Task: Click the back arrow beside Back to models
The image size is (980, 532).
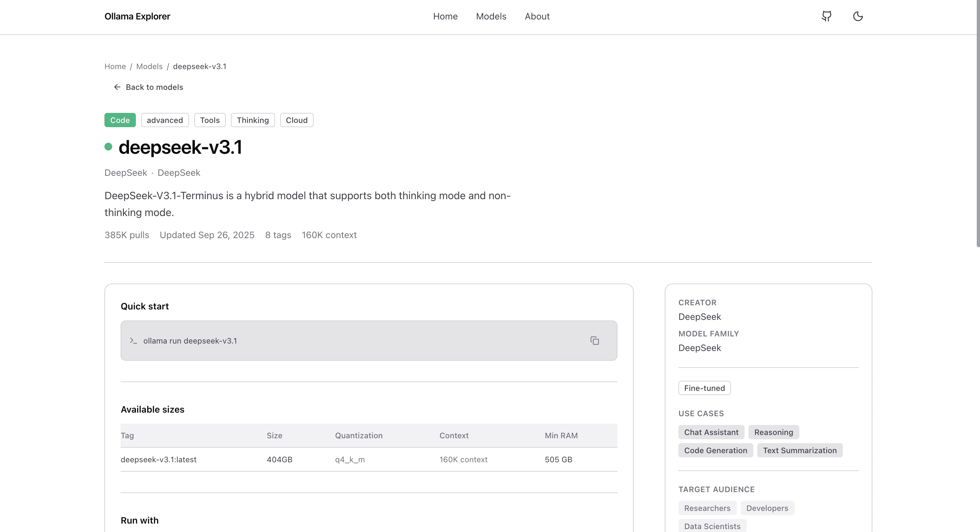Action: tap(117, 87)
